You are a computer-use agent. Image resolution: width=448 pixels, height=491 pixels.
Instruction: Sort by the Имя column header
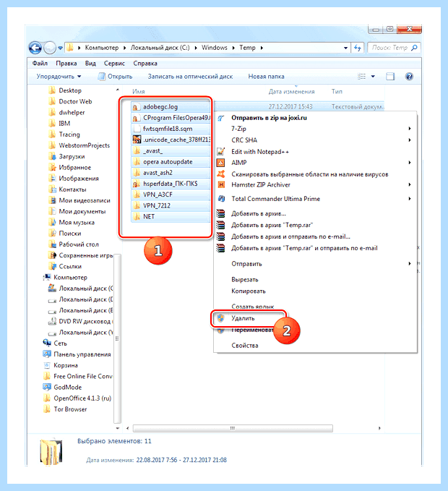click(138, 91)
